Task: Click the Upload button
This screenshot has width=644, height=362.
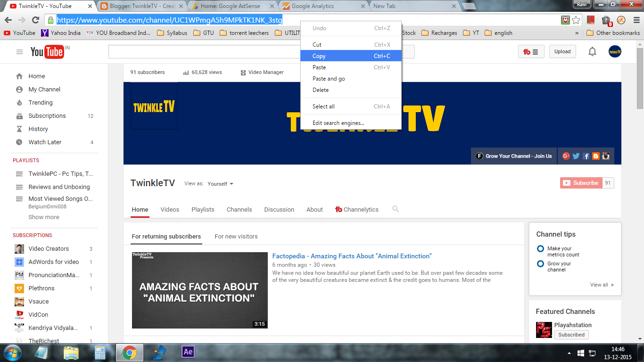Action: coord(562,52)
